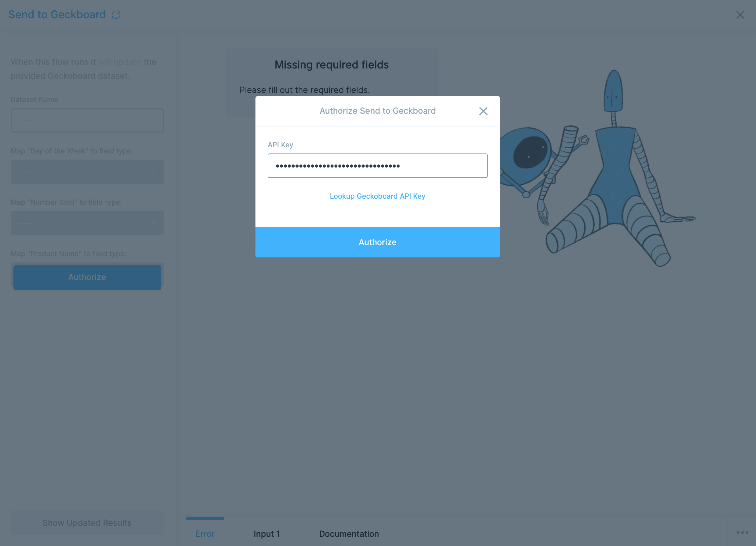
Task: Click the 'Map "Day of the Week" to field type' label
Action: (72, 151)
